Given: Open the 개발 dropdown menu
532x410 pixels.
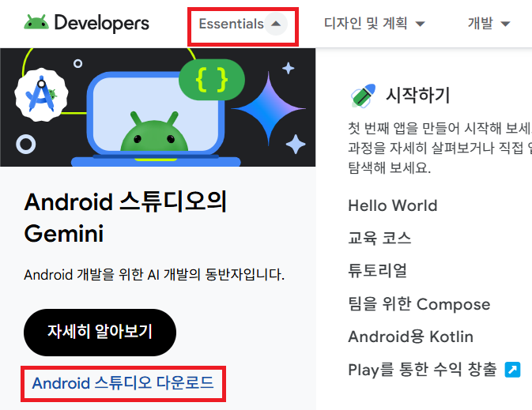Looking at the screenshot, I should click(x=489, y=24).
